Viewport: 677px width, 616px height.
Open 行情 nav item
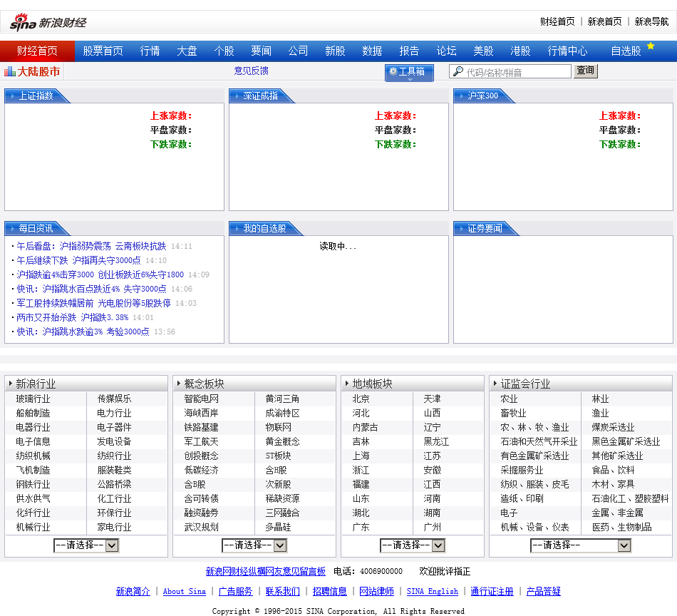coord(150,51)
